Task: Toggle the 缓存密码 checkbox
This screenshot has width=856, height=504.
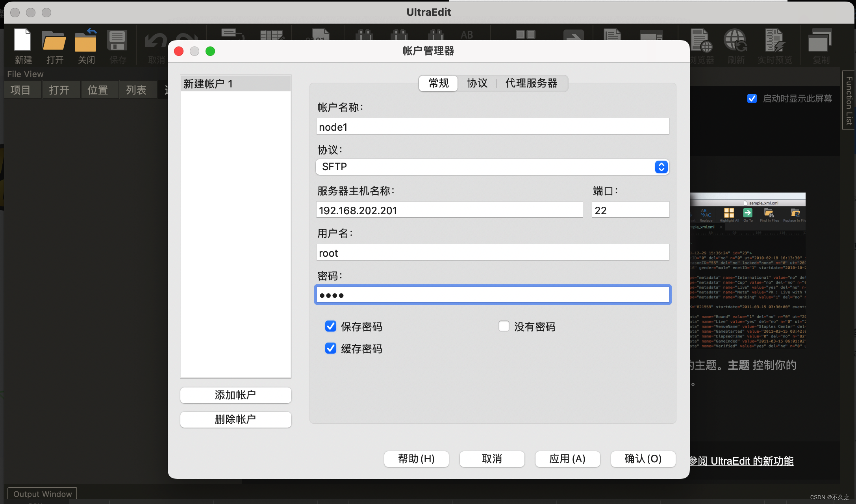Action: (331, 348)
